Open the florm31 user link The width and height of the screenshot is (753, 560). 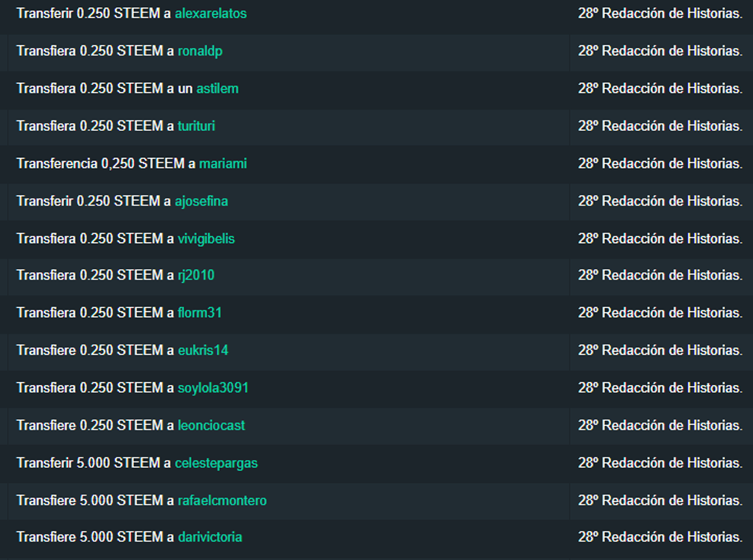[x=200, y=313]
